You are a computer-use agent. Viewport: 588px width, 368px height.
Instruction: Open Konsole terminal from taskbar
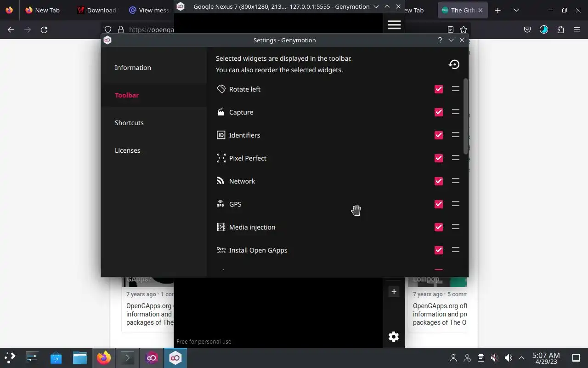click(127, 357)
